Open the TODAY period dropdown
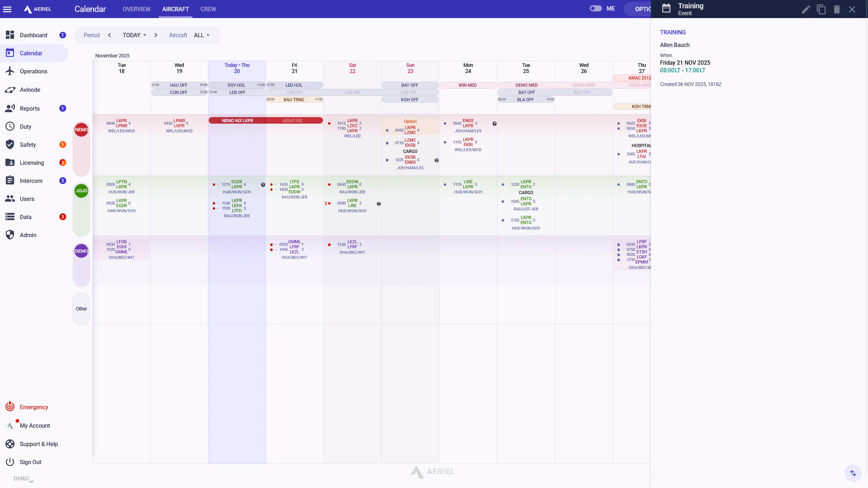 point(134,35)
